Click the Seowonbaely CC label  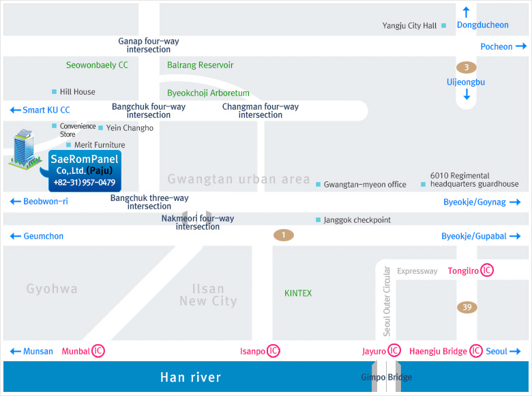click(x=97, y=65)
